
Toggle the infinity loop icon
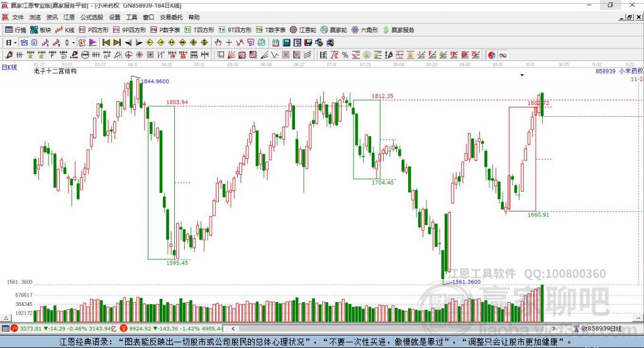pos(503,55)
